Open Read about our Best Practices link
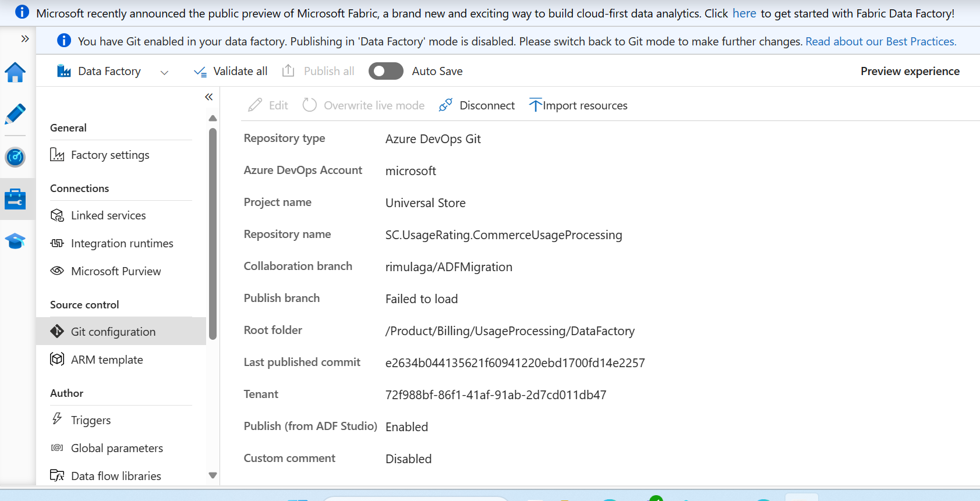Image resolution: width=980 pixels, height=501 pixels. (x=881, y=41)
